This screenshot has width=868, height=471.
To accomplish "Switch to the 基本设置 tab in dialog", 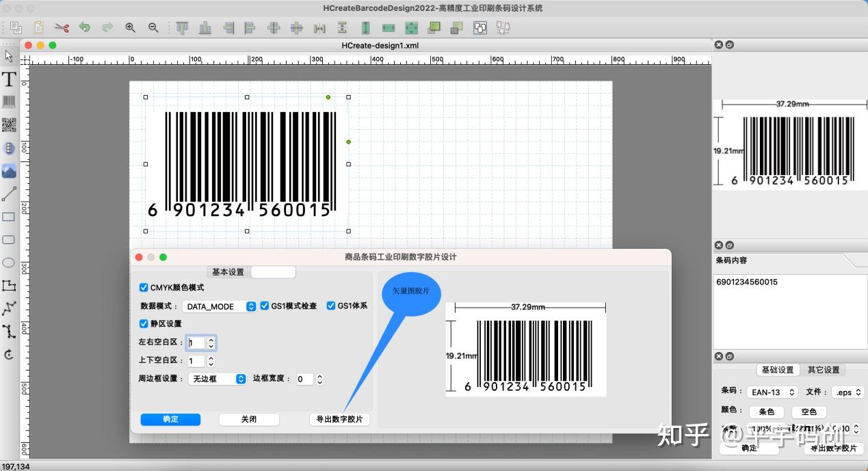I will pos(228,272).
